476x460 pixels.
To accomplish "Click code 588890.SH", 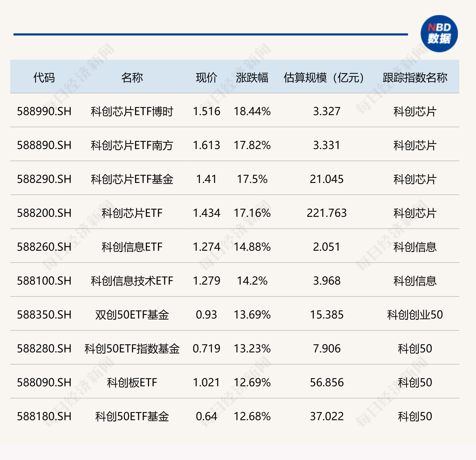I will tap(44, 145).
